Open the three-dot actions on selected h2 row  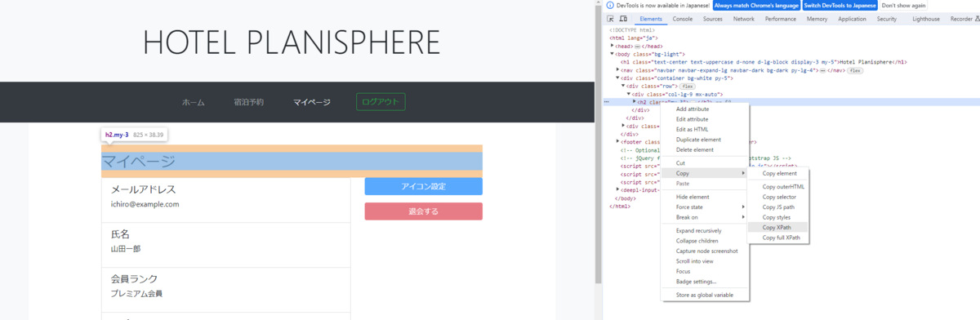(x=606, y=102)
